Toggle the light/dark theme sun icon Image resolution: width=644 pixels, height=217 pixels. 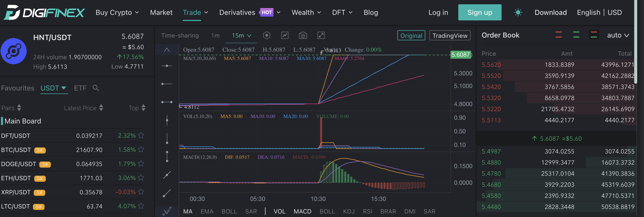click(x=518, y=12)
